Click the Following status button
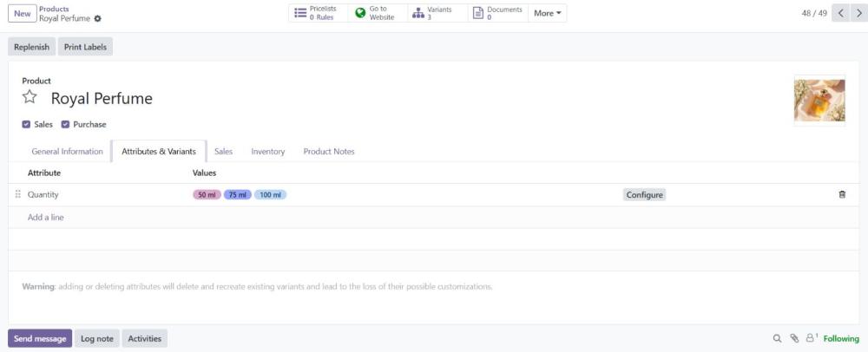 point(841,339)
